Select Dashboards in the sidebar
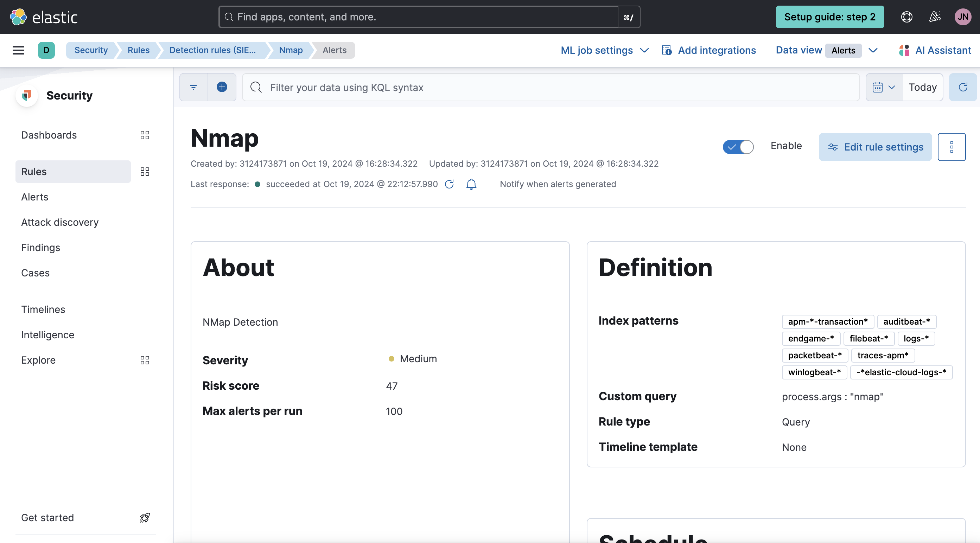Image resolution: width=980 pixels, height=543 pixels. tap(49, 135)
